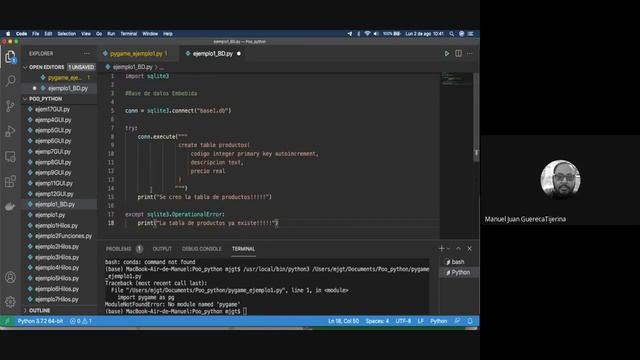Open launch profile dropdown next to plus
The height and width of the screenshot is (360, 640).
coord(448,249)
